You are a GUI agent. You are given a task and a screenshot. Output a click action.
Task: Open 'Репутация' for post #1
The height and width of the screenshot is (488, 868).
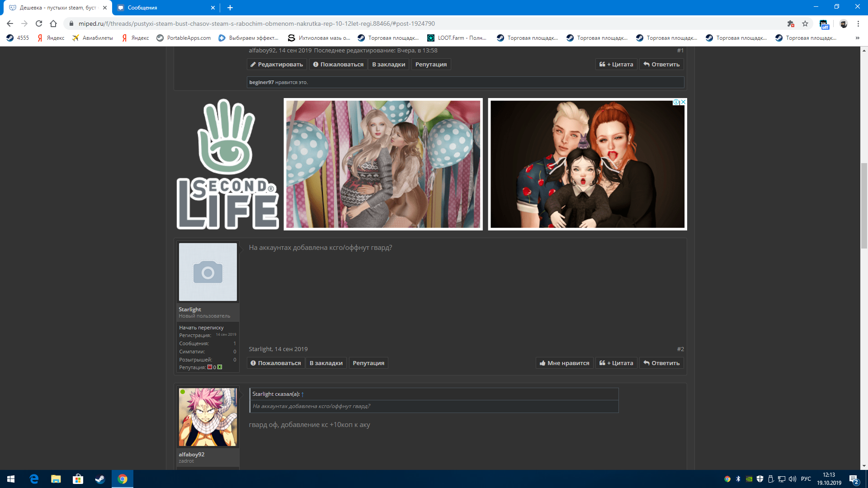(431, 65)
